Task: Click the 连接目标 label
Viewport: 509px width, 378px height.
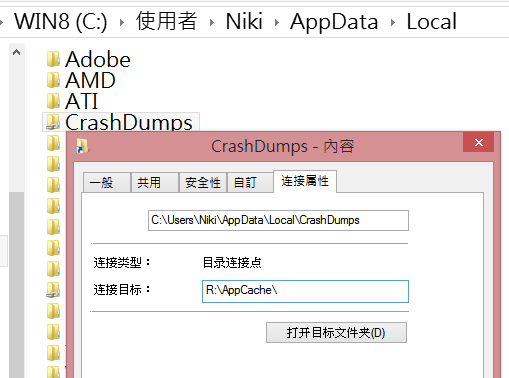Action: 122,289
